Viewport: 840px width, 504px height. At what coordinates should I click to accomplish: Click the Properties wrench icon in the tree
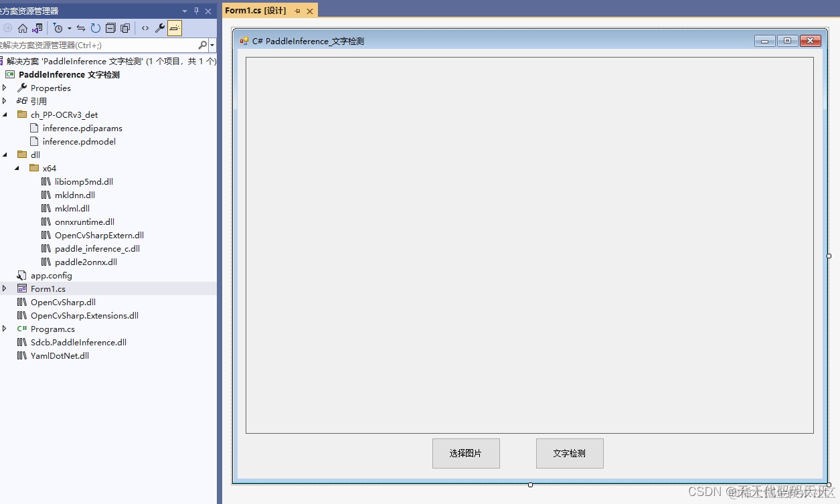(x=22, y=88)
